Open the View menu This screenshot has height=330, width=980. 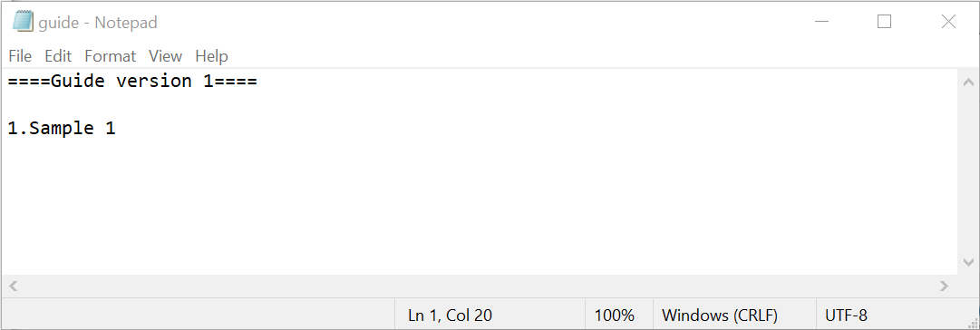(165, 56)
